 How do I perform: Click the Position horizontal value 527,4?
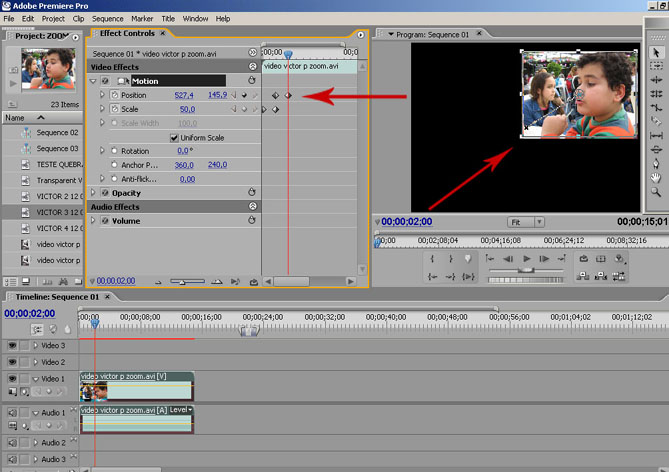pyautogui.click(x=185, y=95)
